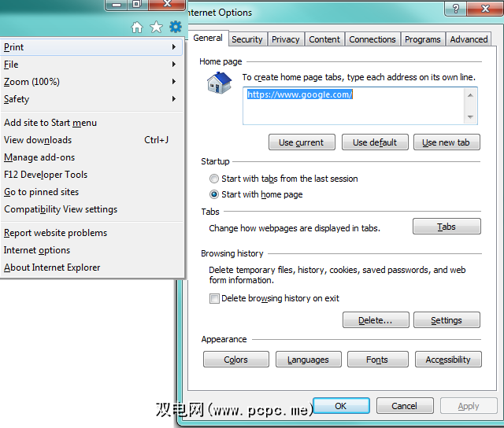504x428 pixels.
Task: Open the Languages button
Action: [x=308, y=360]
